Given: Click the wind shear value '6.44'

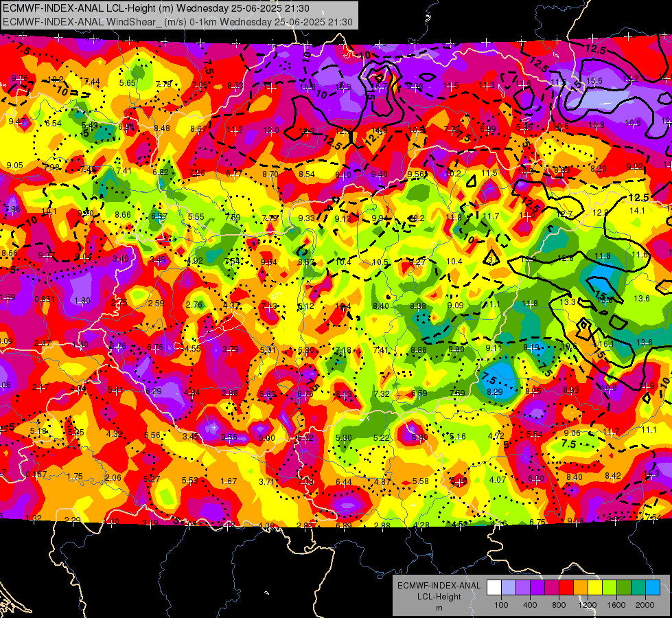Looking at the screenshot, I should pos(344,482).
